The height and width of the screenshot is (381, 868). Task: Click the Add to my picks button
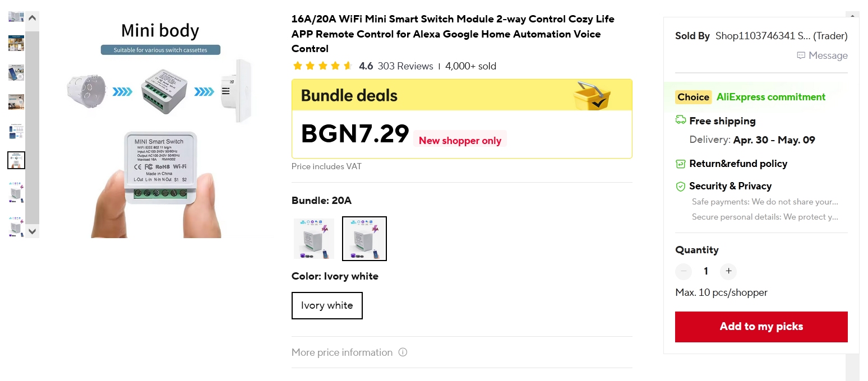coord(761,327)
